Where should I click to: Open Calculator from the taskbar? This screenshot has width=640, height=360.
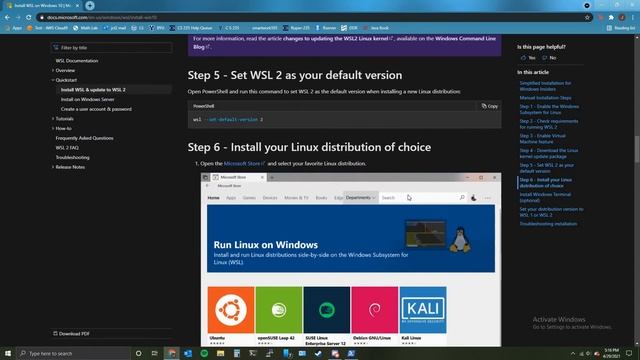pyautogui.click(x=237, y=353)
